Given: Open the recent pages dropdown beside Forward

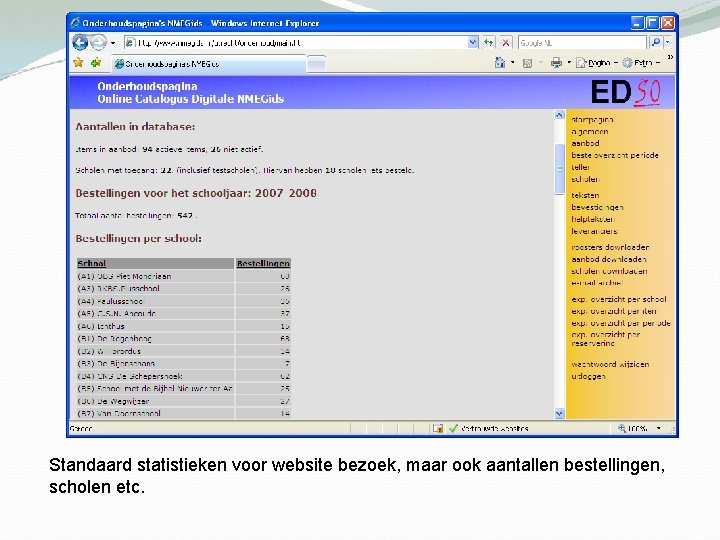Looking at the screenshot, I should (113, 43).
